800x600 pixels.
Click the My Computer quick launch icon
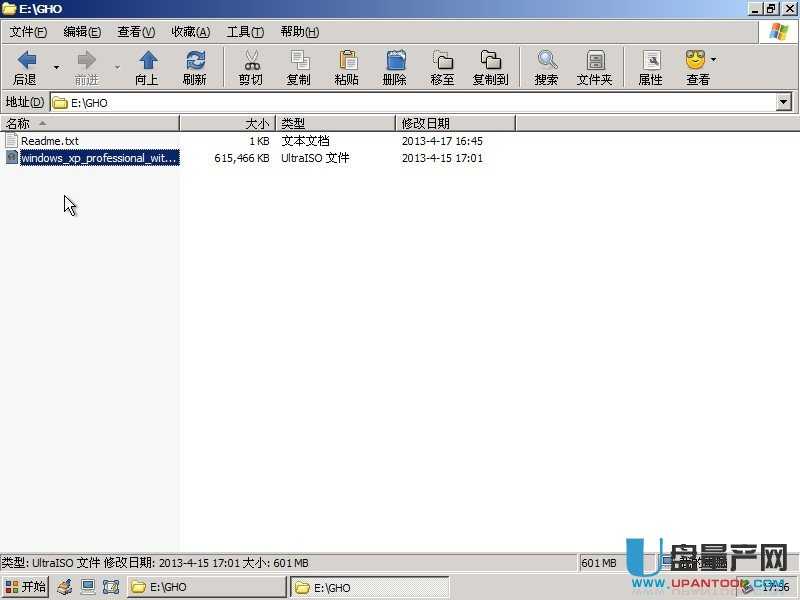(x=88, y=587)
